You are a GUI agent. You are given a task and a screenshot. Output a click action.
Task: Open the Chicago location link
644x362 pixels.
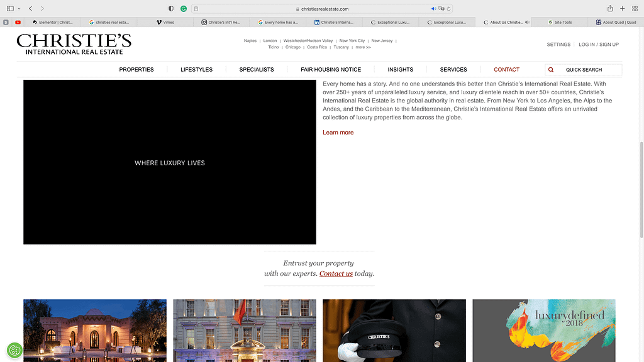293,47
